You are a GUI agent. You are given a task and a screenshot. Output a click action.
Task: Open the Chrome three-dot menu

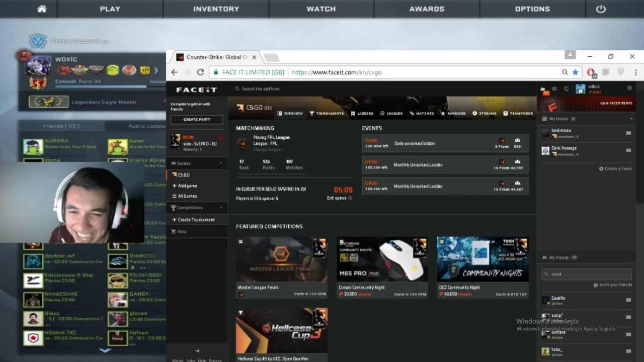click(x=636, y=72)
